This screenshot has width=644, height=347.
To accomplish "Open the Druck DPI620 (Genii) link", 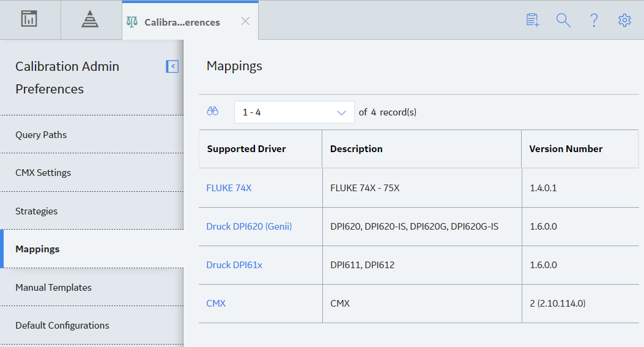I will pyautogui.click(x=249, y=227).
